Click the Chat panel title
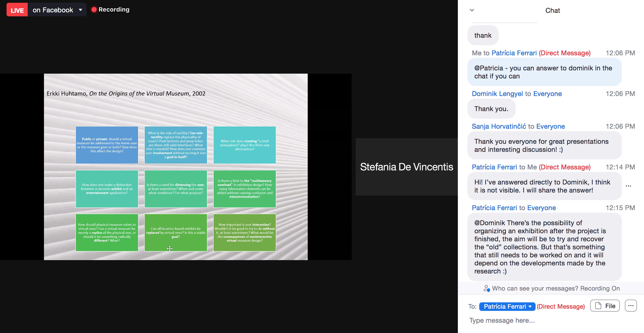Viewport: 644px width, 333px height. [552, 11]
